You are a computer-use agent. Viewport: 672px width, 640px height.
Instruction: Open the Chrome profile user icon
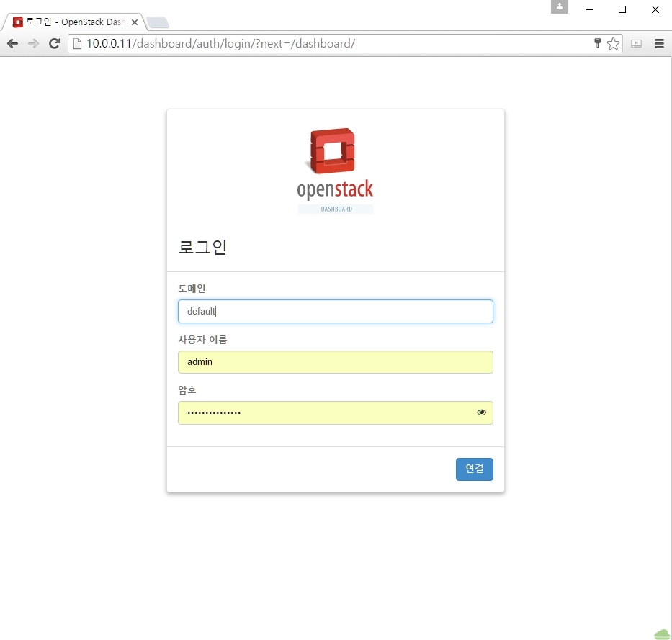(x=560, y=6)
